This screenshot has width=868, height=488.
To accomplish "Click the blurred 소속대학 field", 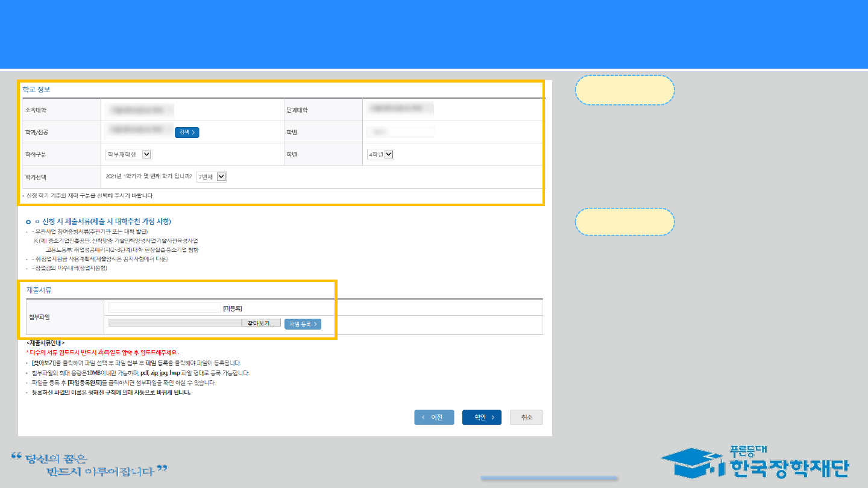I will [139, 110].
